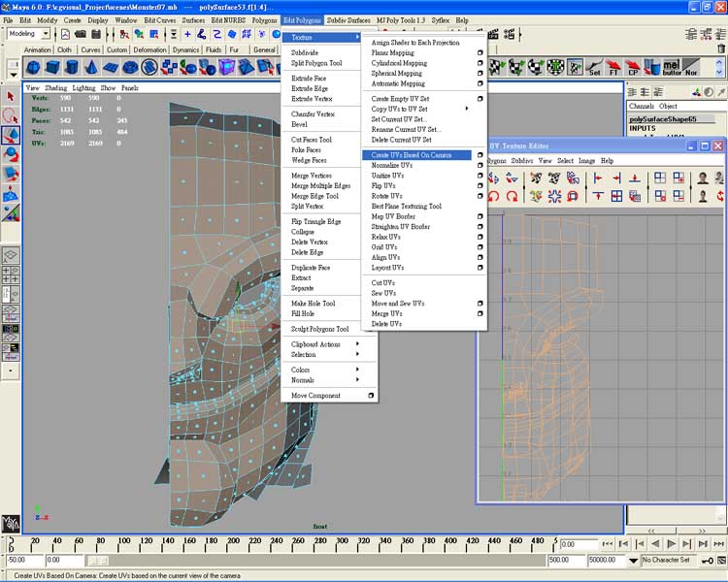Open the Edit Polygons menu
This screenshot has width=728, height=582.
coord(302,20)
